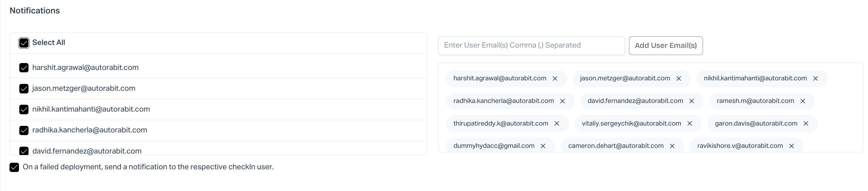Remove jason.metzger@autorabit.com chip with X

click(x=679, y=79)
